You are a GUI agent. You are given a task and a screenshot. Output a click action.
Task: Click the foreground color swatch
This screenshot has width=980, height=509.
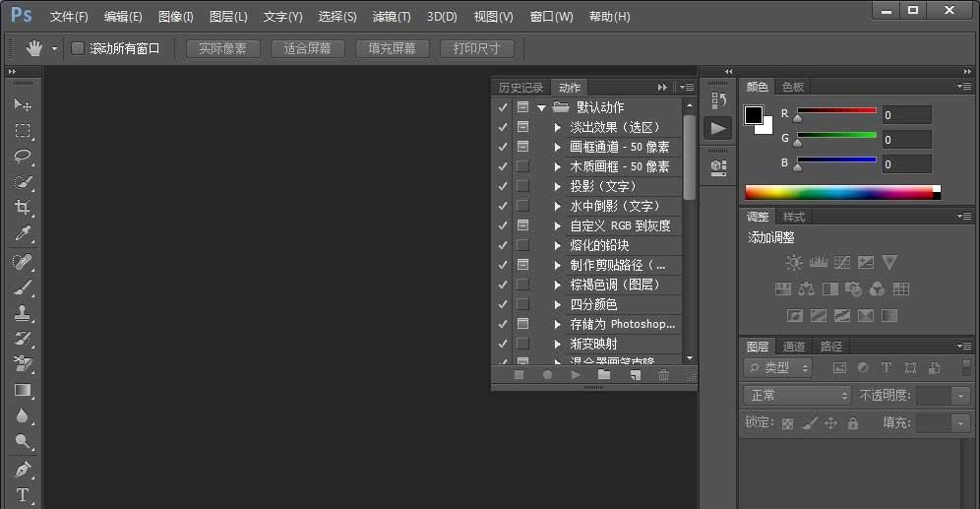(x=753, y=114)
